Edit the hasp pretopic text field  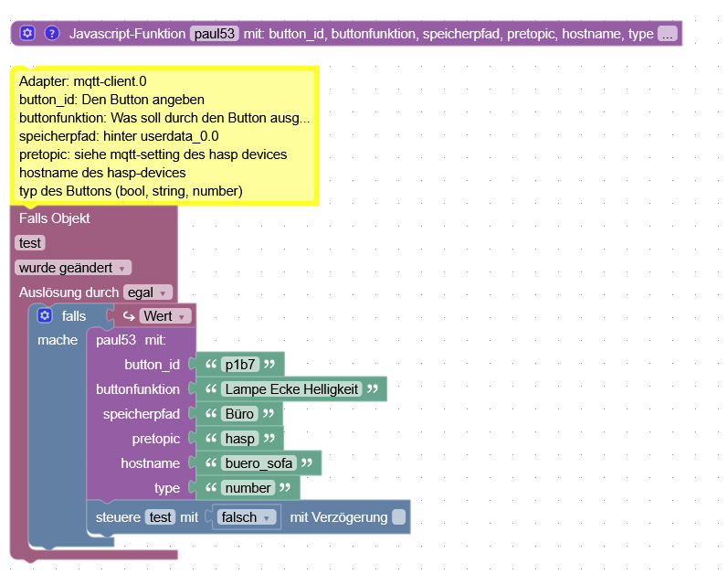(239, 439)
